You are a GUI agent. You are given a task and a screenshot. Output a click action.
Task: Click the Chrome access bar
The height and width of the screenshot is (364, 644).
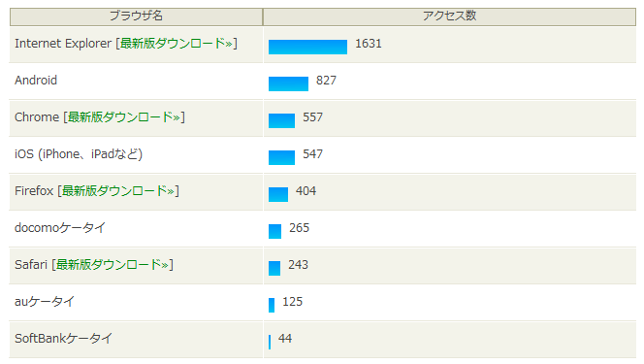click(281, 120)
